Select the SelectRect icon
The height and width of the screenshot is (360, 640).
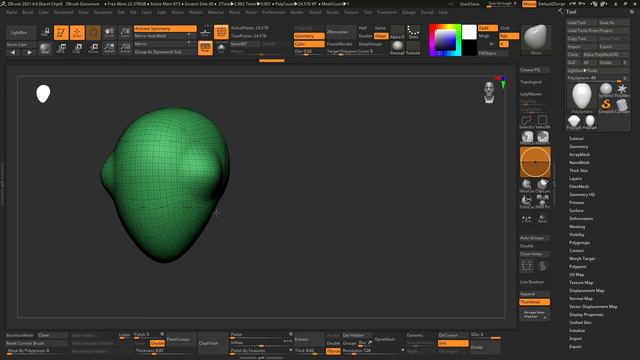pyautogui.click(x=542, y=122)
